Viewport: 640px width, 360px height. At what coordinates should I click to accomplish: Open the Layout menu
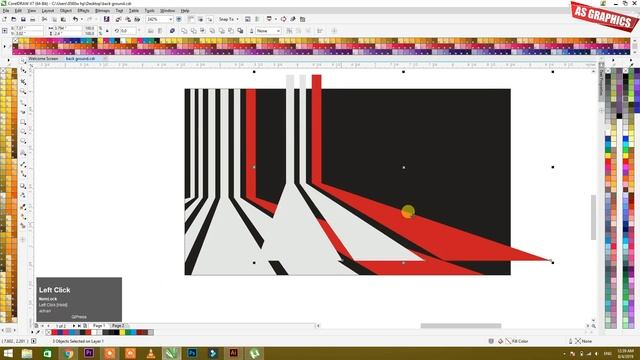tap(48, 11)
